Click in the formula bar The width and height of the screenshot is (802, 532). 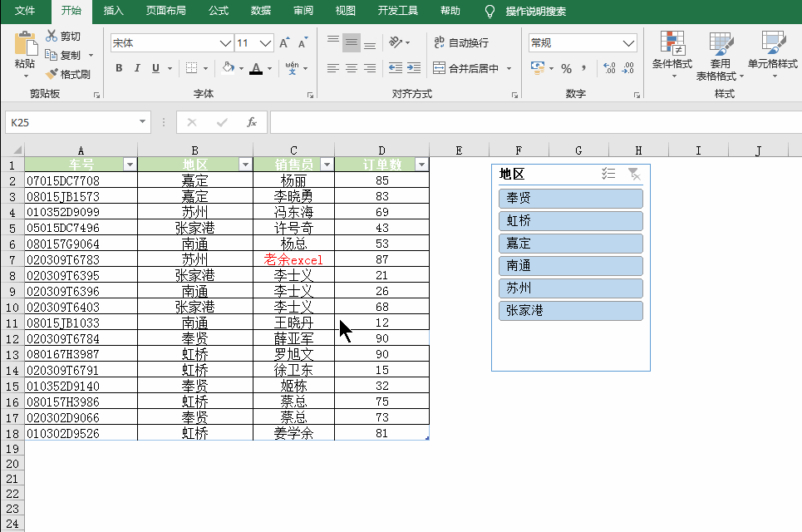point(535,122)
